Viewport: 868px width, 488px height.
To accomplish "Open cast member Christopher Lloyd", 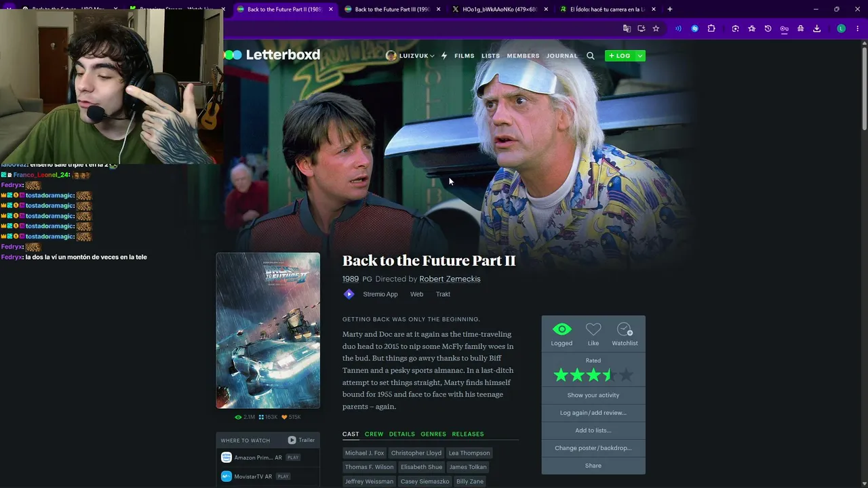I will pyautogui.click(x=416, y=453).
